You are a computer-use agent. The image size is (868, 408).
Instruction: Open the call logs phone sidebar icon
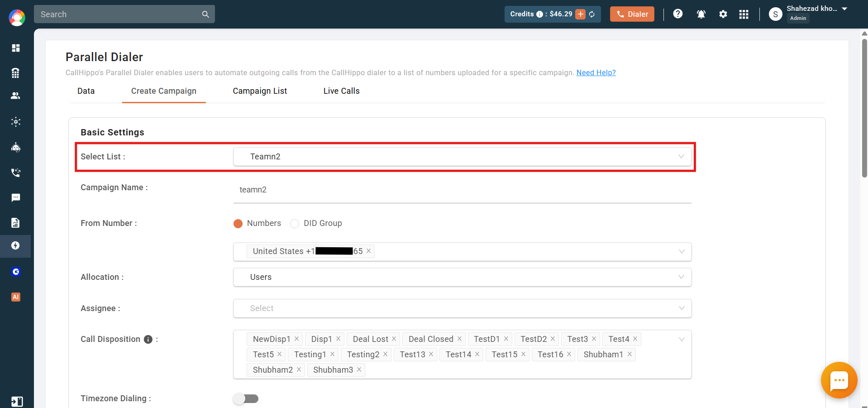pos(16,173)
